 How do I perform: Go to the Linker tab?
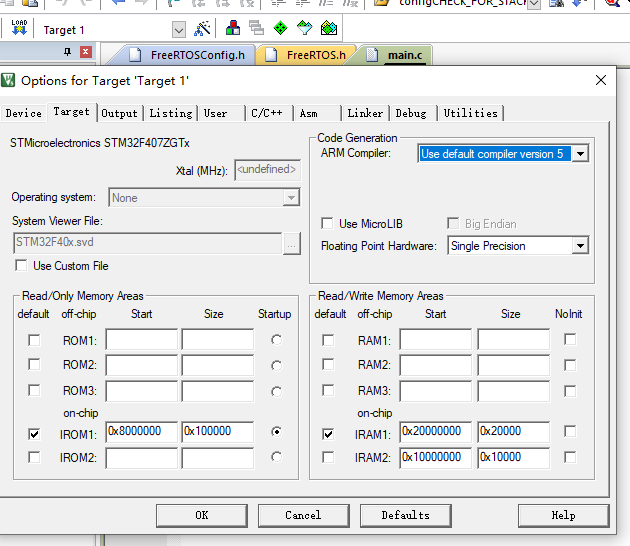[365, 113]
